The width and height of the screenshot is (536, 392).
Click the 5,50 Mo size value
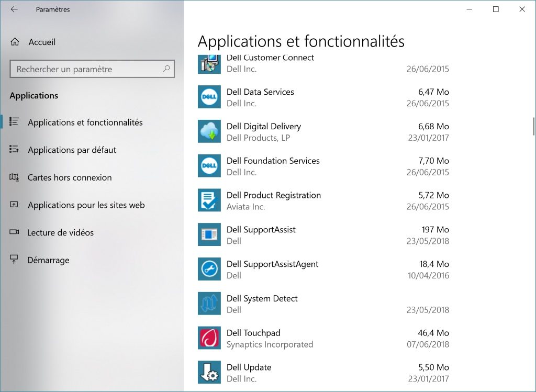point(433,367)
